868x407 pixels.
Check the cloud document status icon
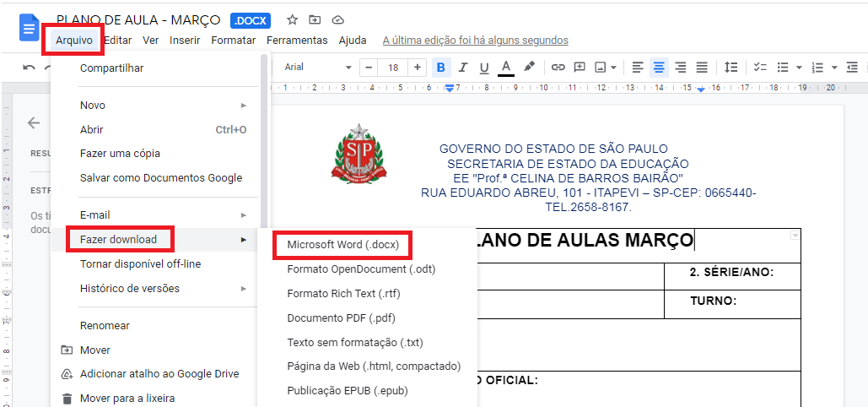337,20
